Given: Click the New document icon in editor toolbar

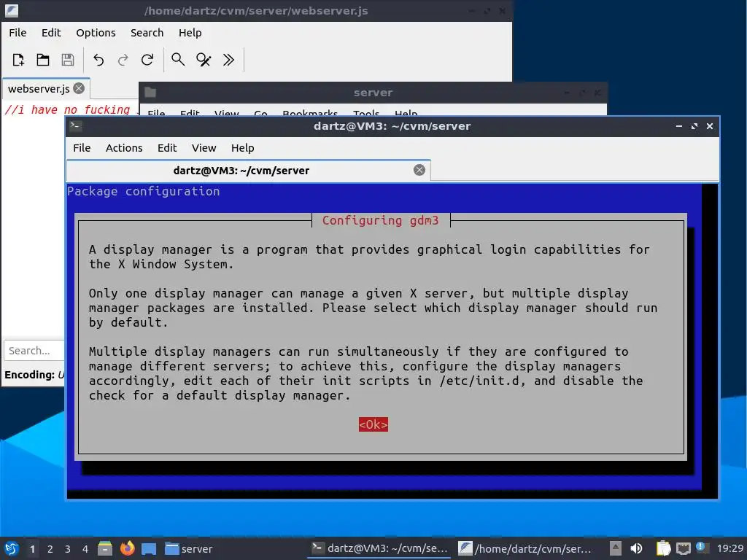Looking at the screenshot, I should click(18, 60).
